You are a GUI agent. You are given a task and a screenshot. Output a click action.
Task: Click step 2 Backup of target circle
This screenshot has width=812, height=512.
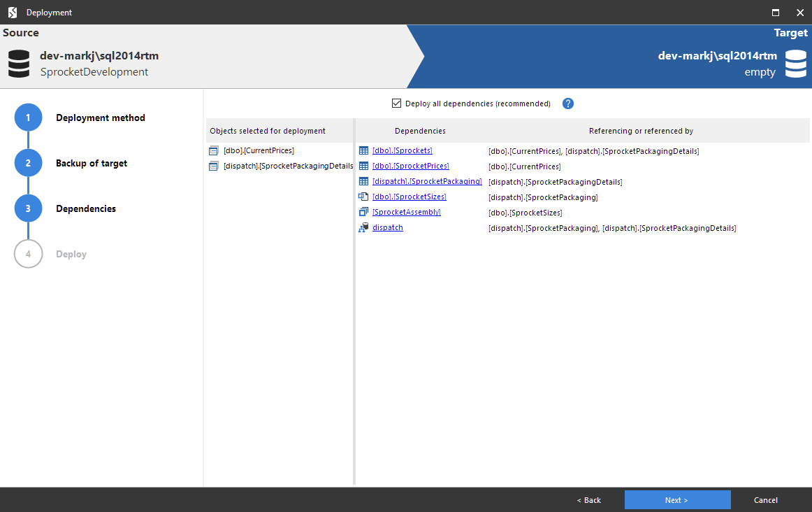(x=28, y=162)
